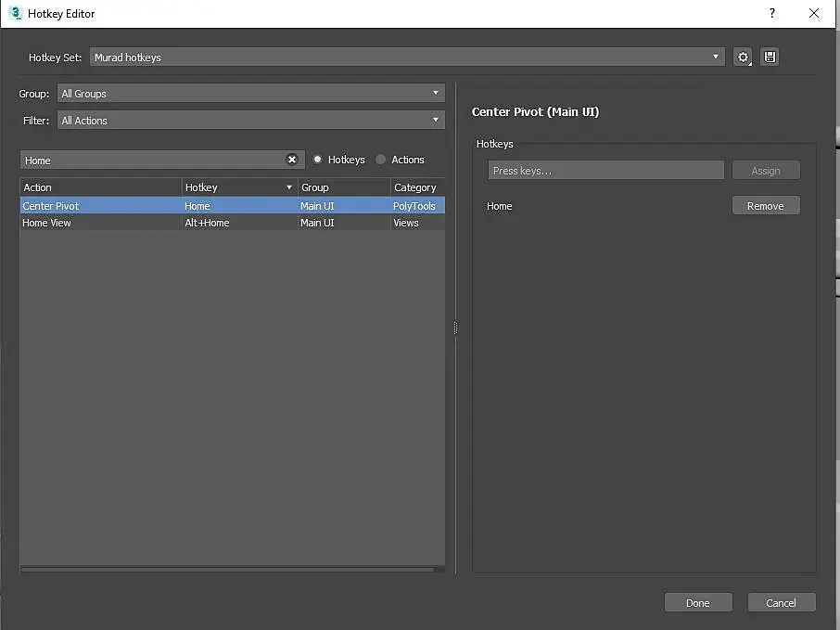Click the Remove button for Home
Viewport: 840px width, 630px height.
765,206
